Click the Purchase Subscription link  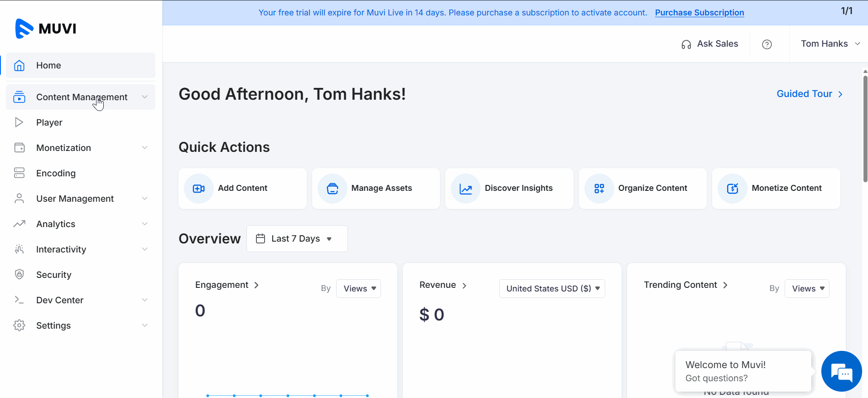click(x=699, y=13)
